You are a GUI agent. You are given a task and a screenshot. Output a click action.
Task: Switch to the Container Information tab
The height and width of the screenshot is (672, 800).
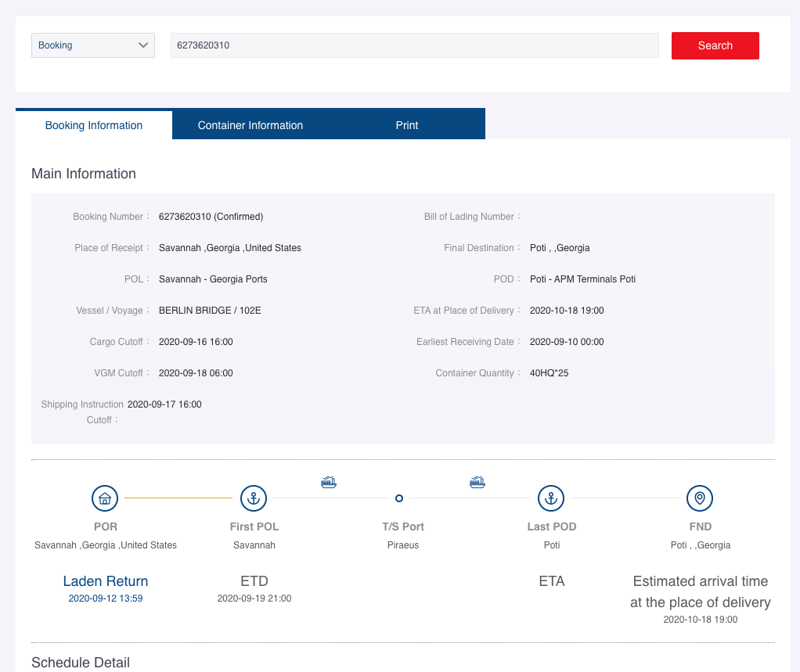point(250,125)
